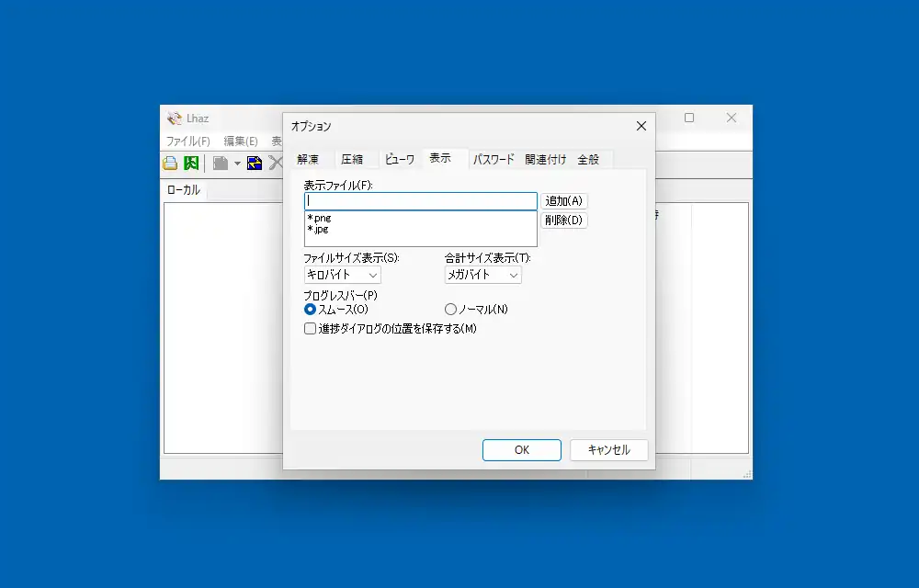Open the 圧縮 tab

point(352,159)
